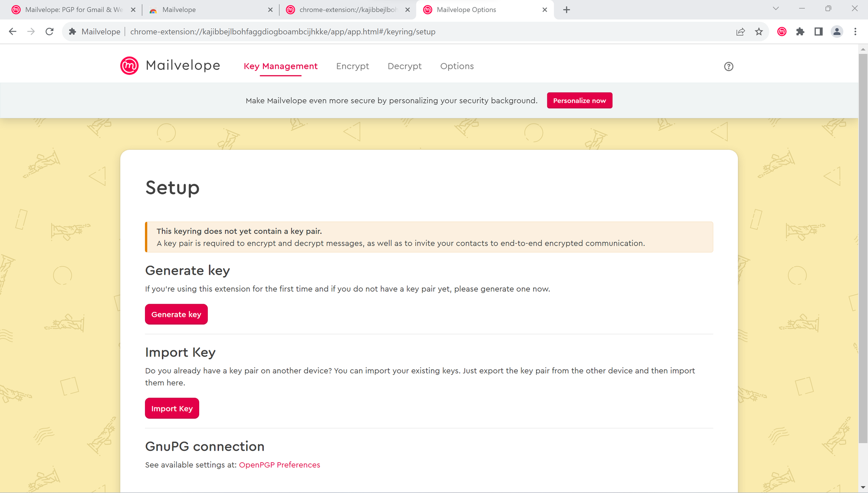Image resolution: width=868 pixels, height=493 pixels.
Task: Click the extension puzzle icon in address bar
Action: 72,32
